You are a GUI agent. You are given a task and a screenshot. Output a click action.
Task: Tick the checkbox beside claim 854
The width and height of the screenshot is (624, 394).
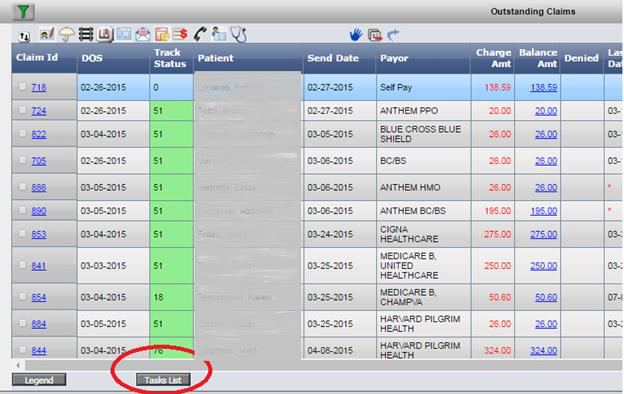pyautogui.click(x=23, y=296)
